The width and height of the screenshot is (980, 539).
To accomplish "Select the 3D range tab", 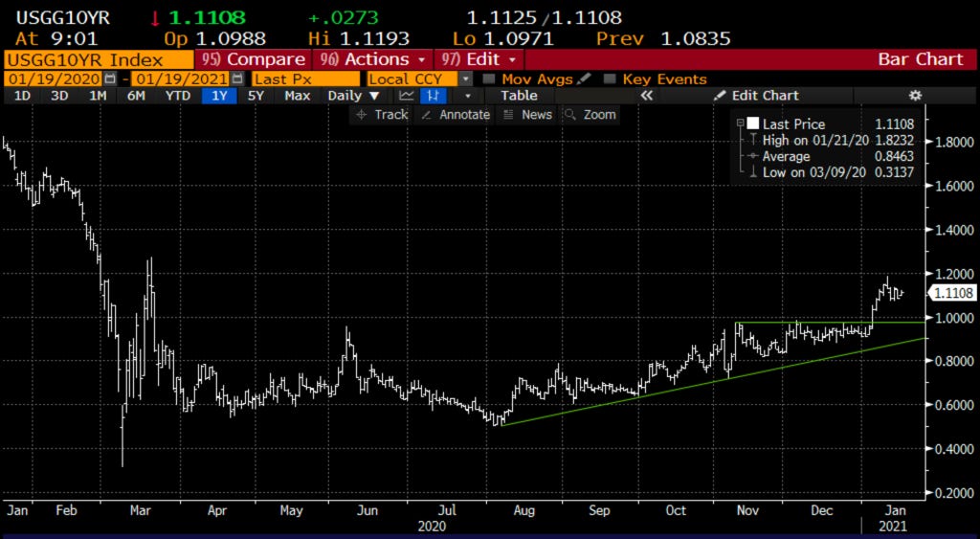I will click(59, 96).
